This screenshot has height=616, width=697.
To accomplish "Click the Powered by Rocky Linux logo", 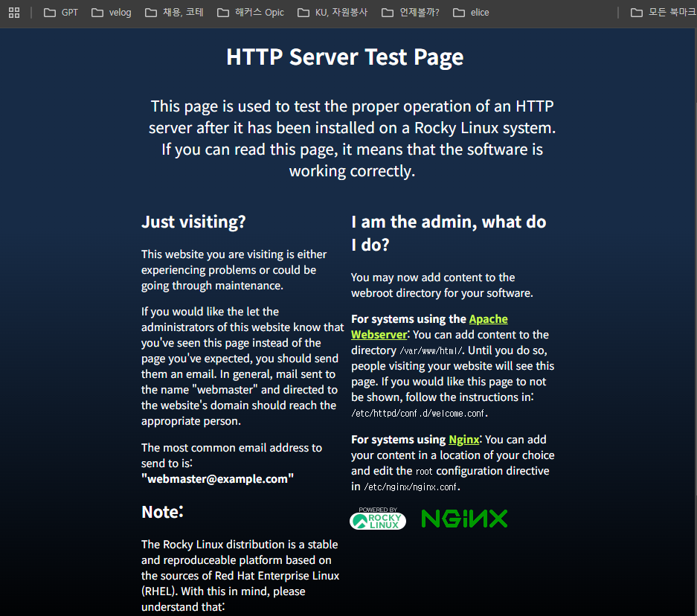I will tap(378, 519).
